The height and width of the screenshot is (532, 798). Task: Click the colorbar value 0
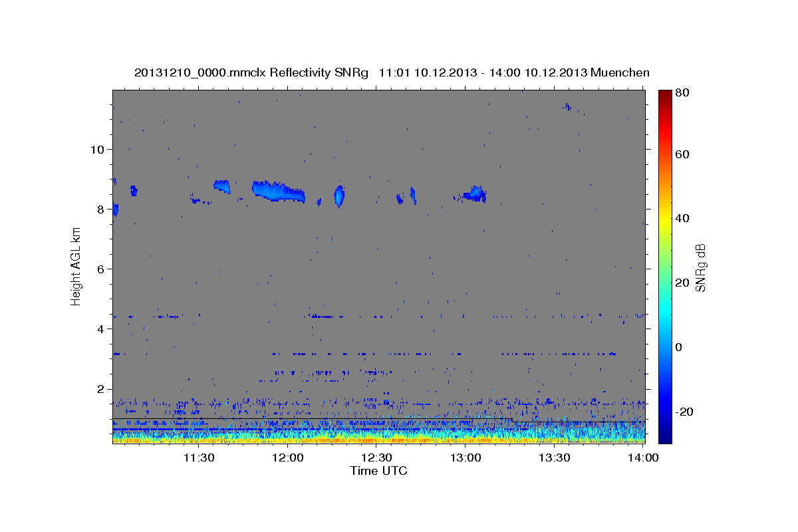(680, 347)
